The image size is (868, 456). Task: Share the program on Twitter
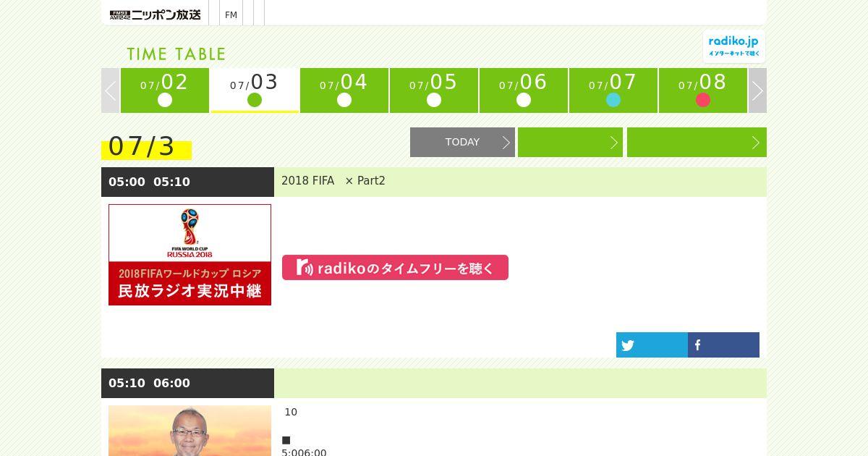(652, 345)
